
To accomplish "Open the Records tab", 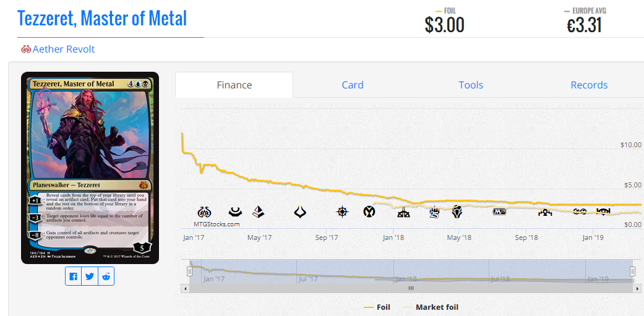I will point(589,85).
